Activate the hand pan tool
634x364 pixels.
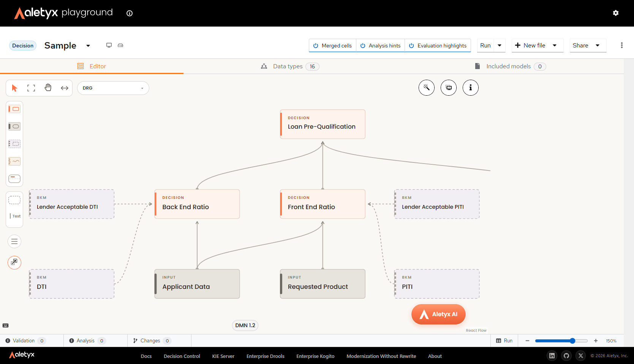click(48, 88)
